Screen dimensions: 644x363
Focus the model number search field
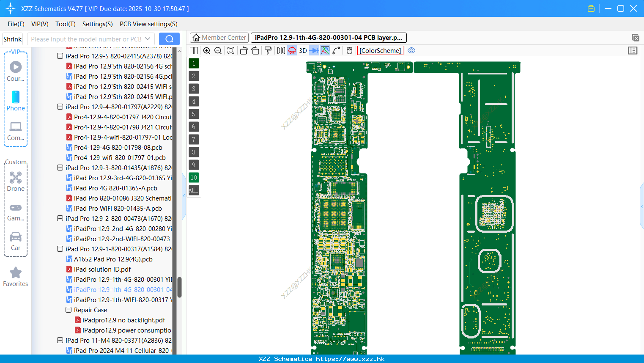point(86,39)
